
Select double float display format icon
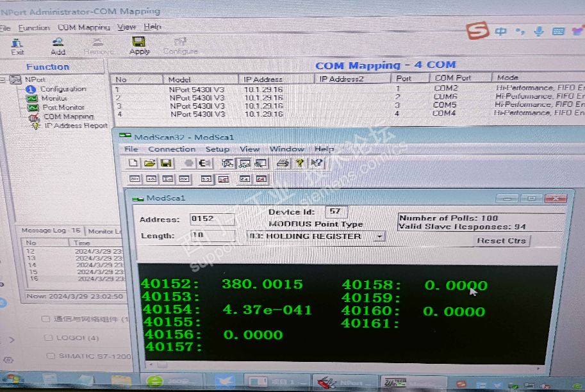[x=244, y=179]
